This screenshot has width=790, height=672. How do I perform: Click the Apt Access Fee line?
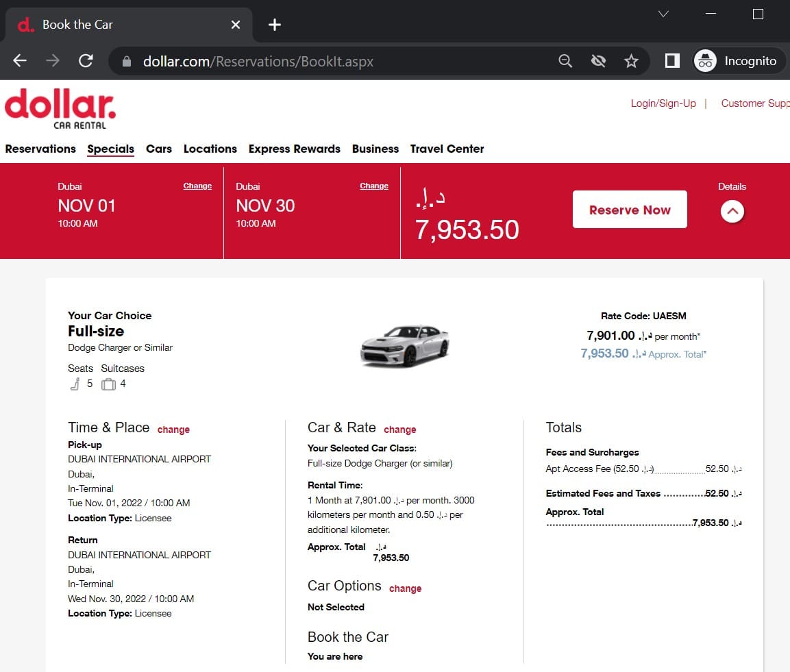(x=643, y=469)
